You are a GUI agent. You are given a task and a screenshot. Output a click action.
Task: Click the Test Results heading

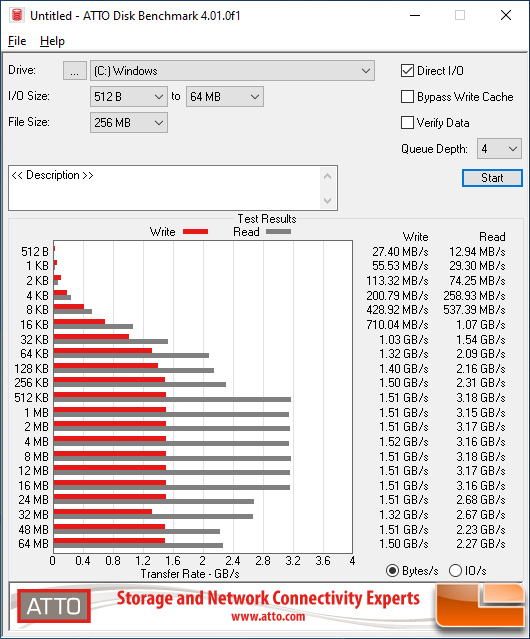(267, 219)
